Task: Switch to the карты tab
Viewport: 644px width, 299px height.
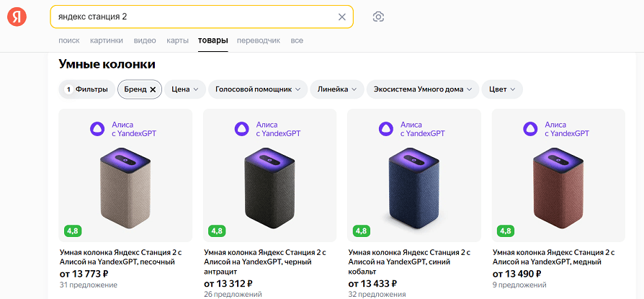Action: [x=177, y=40]
